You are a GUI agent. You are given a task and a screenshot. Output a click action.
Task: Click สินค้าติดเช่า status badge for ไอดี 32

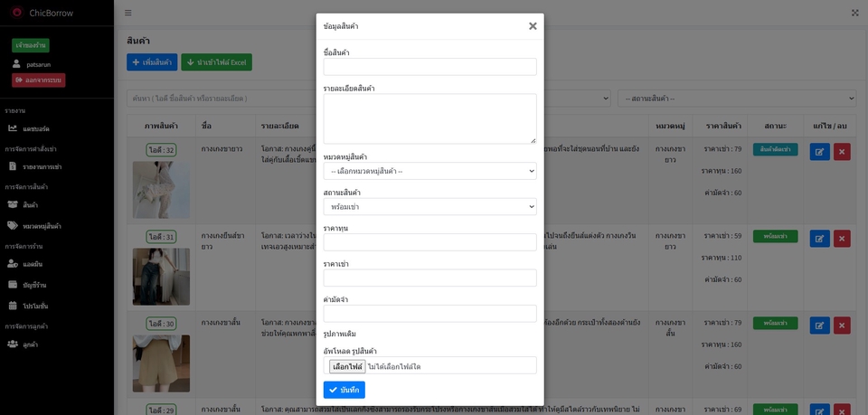(x=775, y=149)
